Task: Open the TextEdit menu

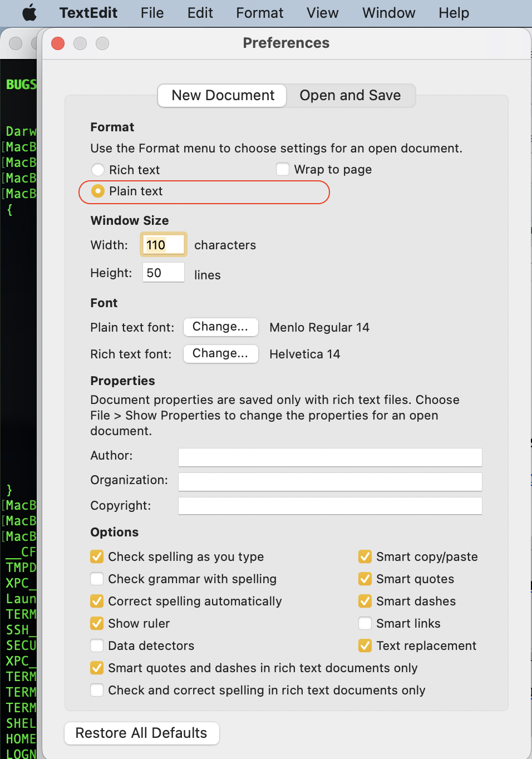Action: click(88, 13)
